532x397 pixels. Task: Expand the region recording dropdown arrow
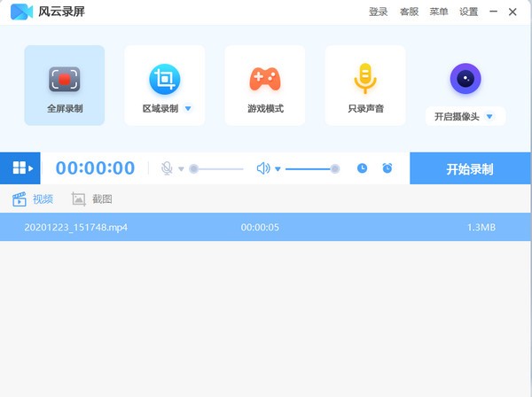(188, 110)
